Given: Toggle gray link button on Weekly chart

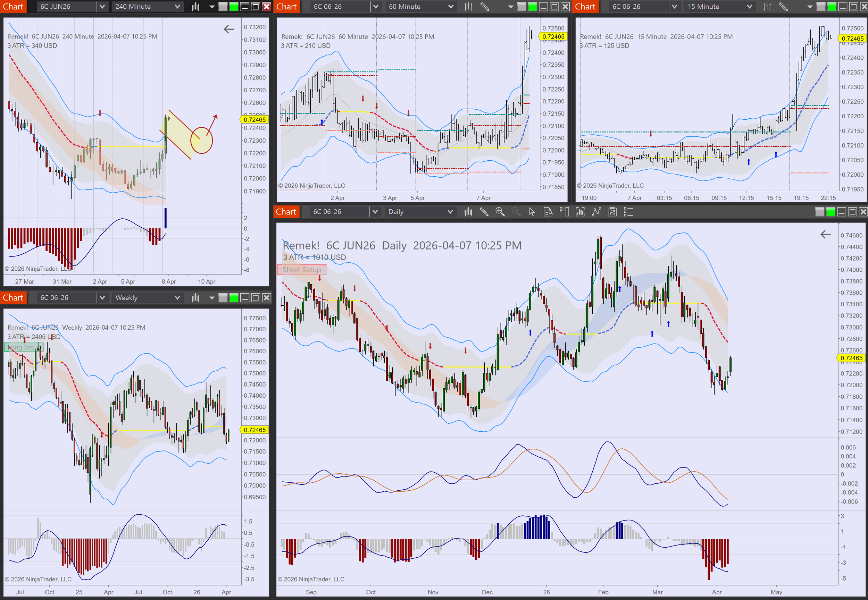Looking at the screenshot, I should point(223,298).
